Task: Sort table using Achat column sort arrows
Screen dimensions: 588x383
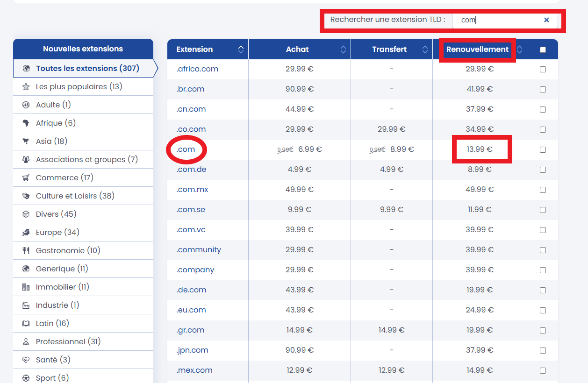Action: tap(343, 50)
